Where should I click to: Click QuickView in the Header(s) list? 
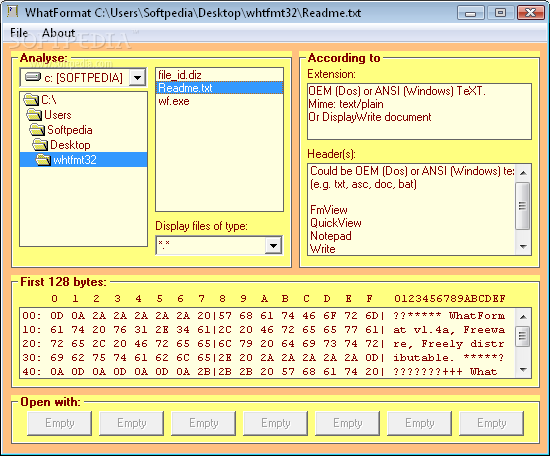[x=336, y=223]
